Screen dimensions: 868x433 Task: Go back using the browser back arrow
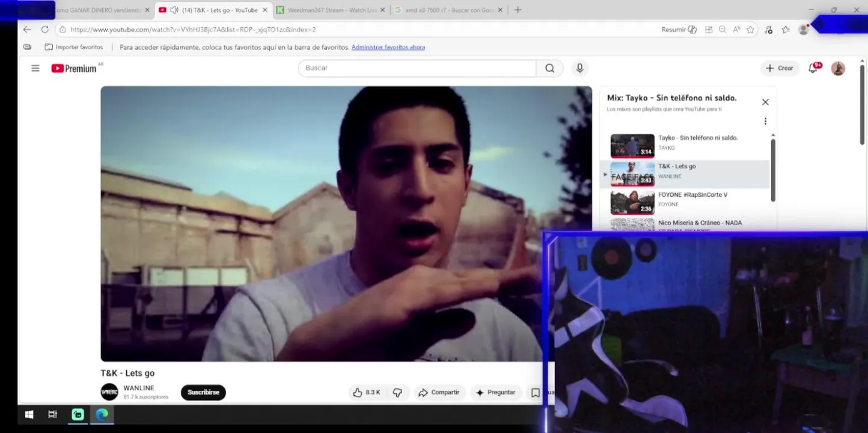point(27,29)
